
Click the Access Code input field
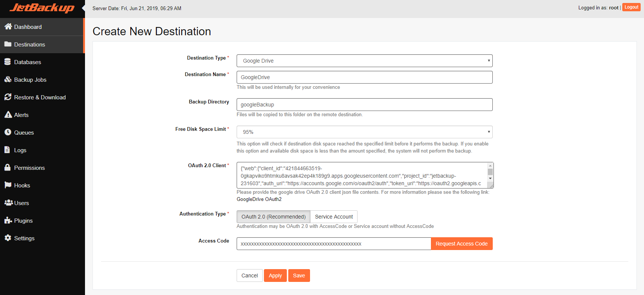pyautogui.click(x=334, y=244)
